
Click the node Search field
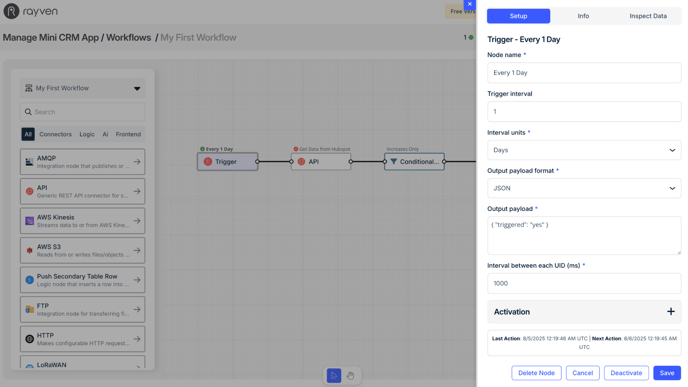click(x=82, y=112)
